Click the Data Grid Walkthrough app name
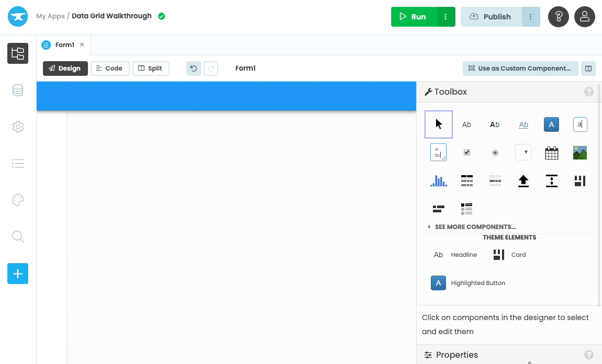The image size is (602, 364). pyautogui.click(x=112, y=16)
